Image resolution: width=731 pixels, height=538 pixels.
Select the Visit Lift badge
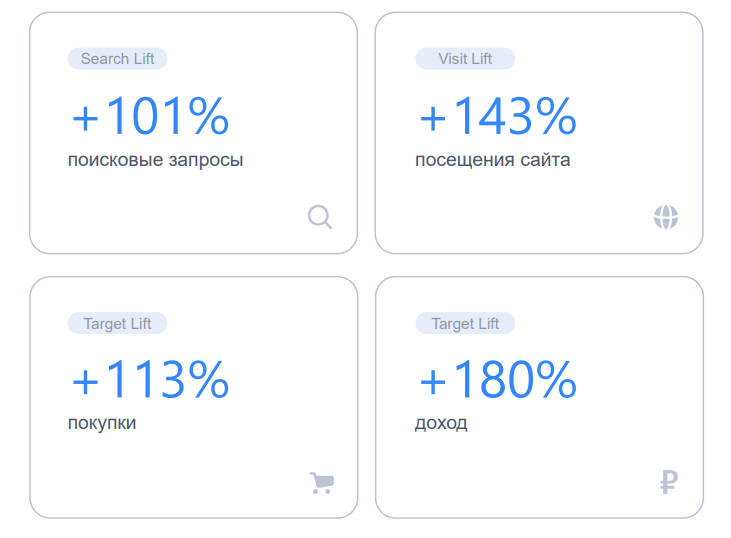(x=465, y=59)
